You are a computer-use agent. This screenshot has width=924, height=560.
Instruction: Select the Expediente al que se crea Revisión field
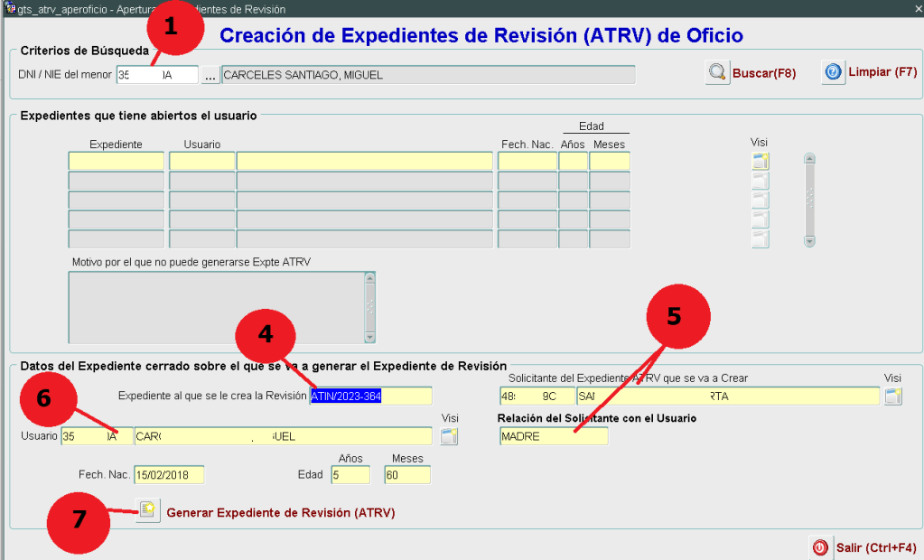click(370, 396)
